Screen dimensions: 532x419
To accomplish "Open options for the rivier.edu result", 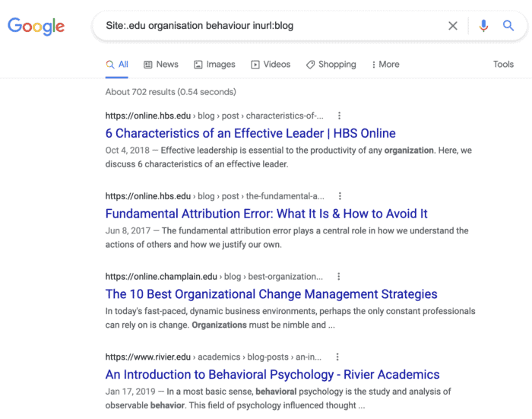I will coord(337,357).
